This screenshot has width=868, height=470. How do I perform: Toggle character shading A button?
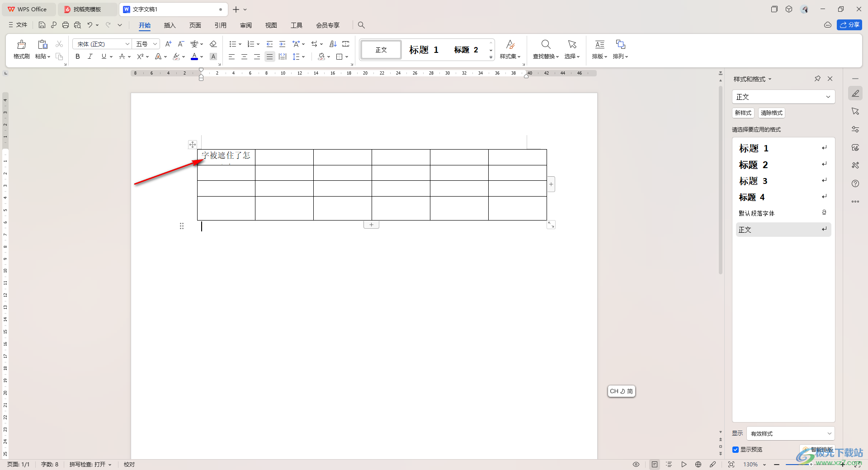pos(213,56)
